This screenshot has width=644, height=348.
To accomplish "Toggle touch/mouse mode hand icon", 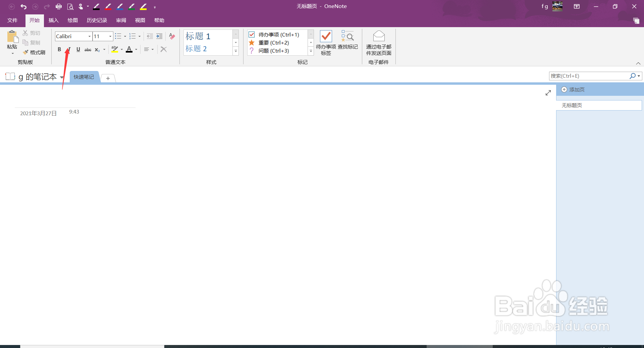I will coord(81,7).
